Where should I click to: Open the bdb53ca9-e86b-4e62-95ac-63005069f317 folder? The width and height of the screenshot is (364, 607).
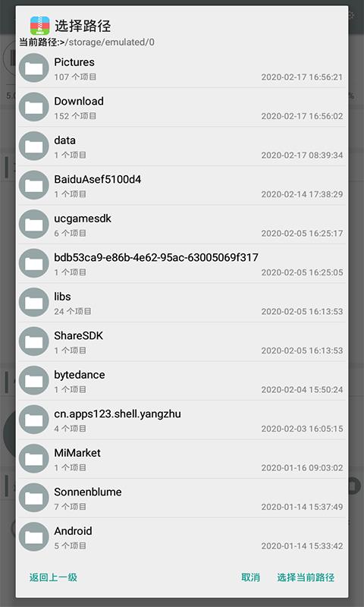pos(182,263)
